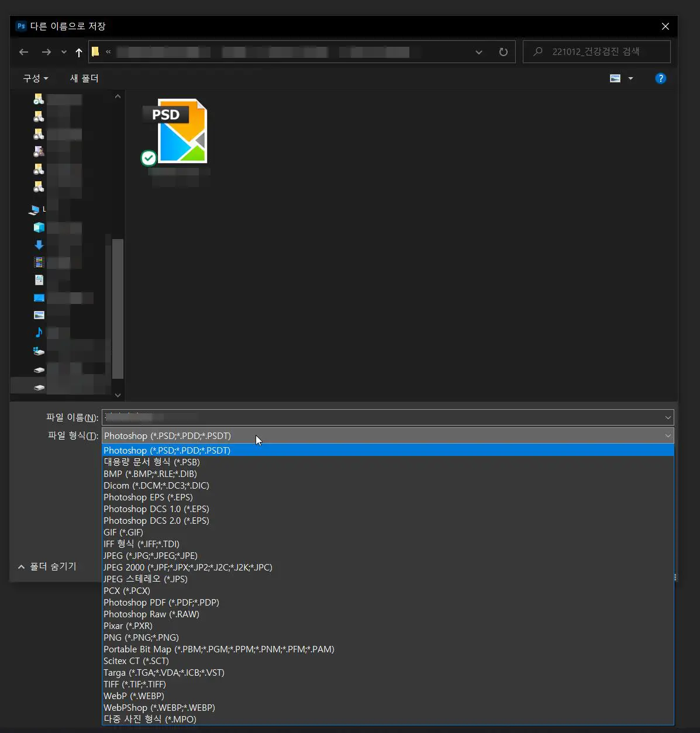
Task: Go back to the previous folder
Action: coord(23,52)
